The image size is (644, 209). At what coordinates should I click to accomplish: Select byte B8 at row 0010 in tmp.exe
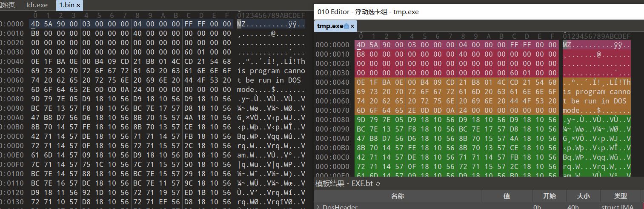(x=361, y=54)
